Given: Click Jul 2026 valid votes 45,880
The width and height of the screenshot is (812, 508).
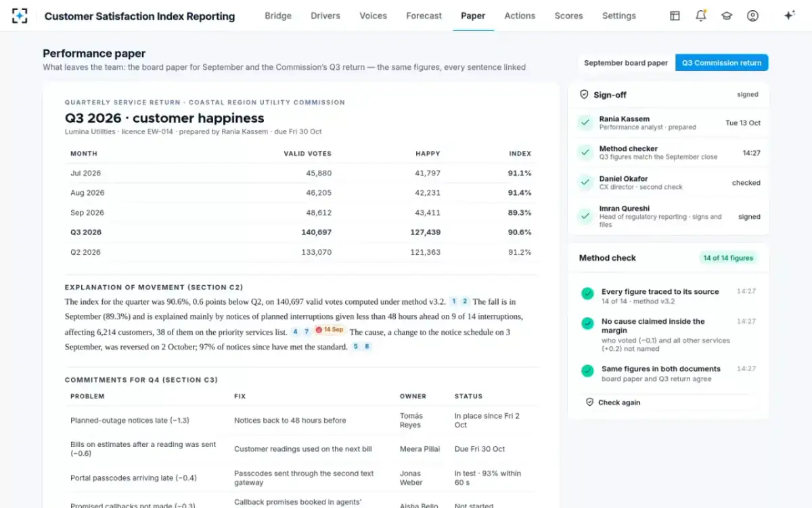Looking at the screenshot, I should pos(319,173).
